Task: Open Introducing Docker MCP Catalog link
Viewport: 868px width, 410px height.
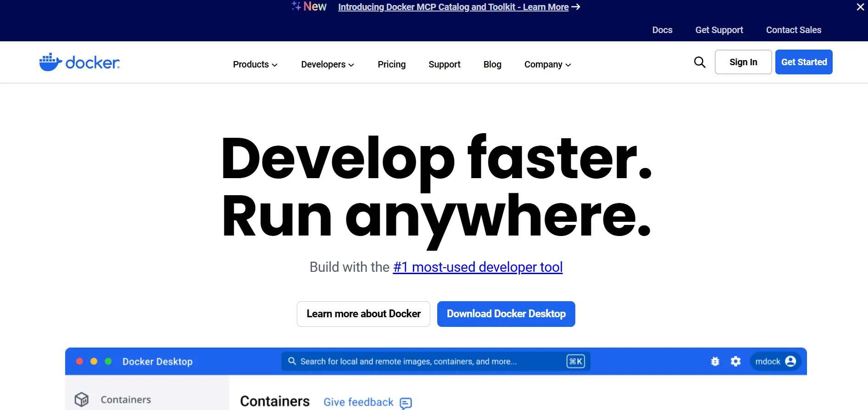Action: (453, 7)
